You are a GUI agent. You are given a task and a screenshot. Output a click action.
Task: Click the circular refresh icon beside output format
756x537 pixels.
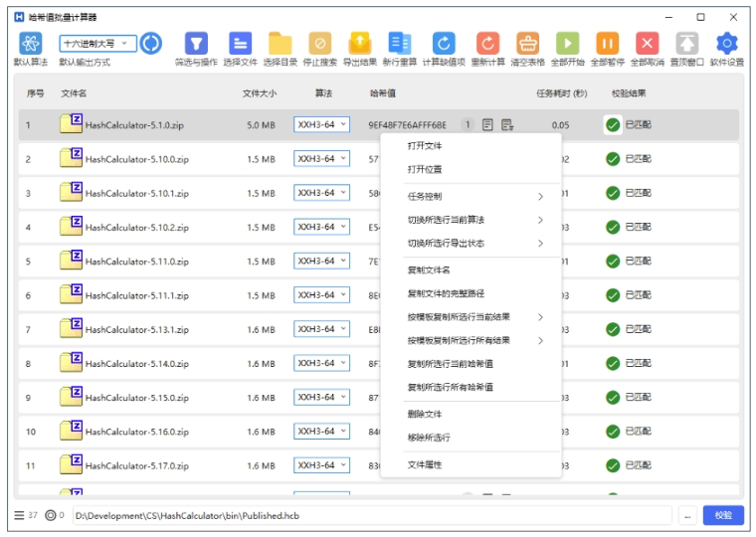coord(151,44)
